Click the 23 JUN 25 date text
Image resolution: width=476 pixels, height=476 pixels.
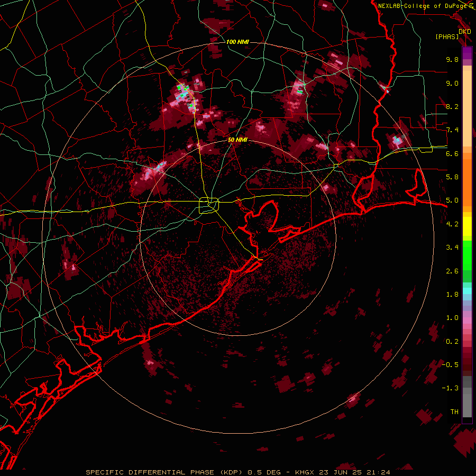(x=340, y=472)
